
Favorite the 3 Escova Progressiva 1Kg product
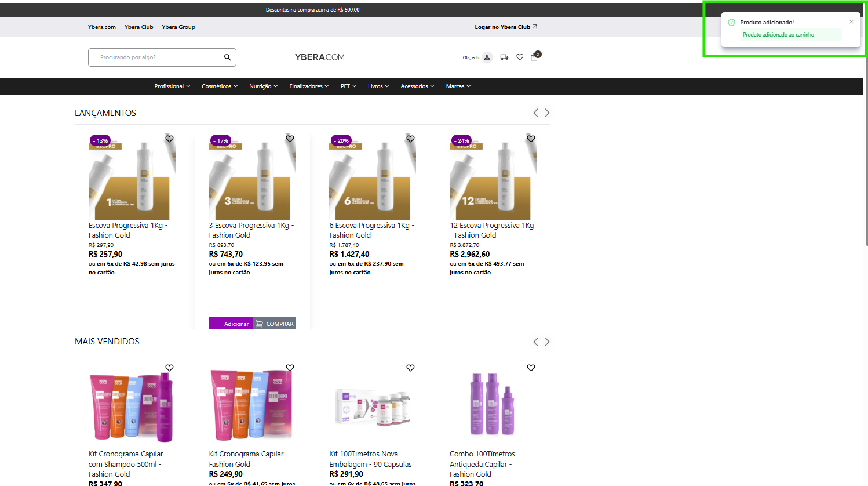(290, 139)
